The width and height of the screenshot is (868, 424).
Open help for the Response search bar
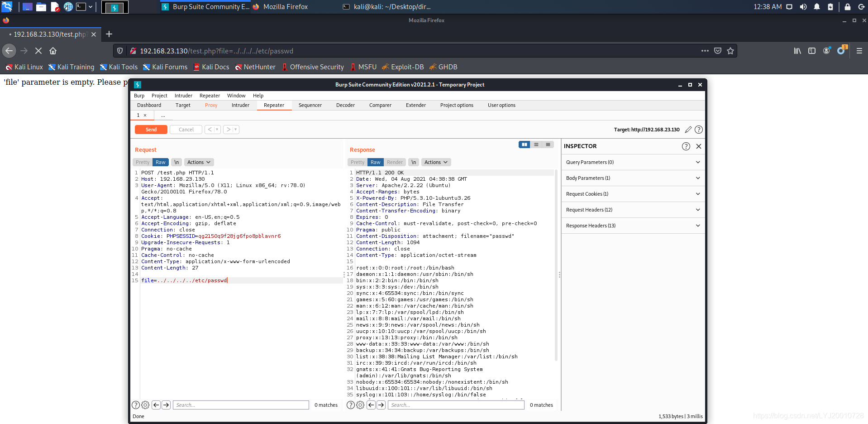[351, 405]
